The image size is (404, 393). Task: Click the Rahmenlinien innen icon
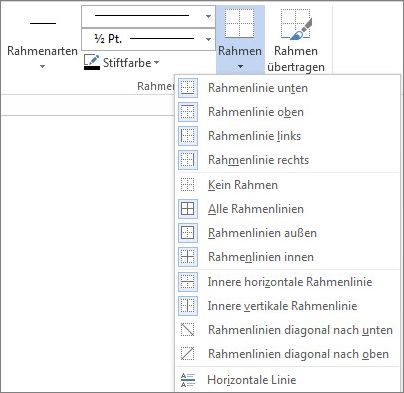[x=188, y=257]
